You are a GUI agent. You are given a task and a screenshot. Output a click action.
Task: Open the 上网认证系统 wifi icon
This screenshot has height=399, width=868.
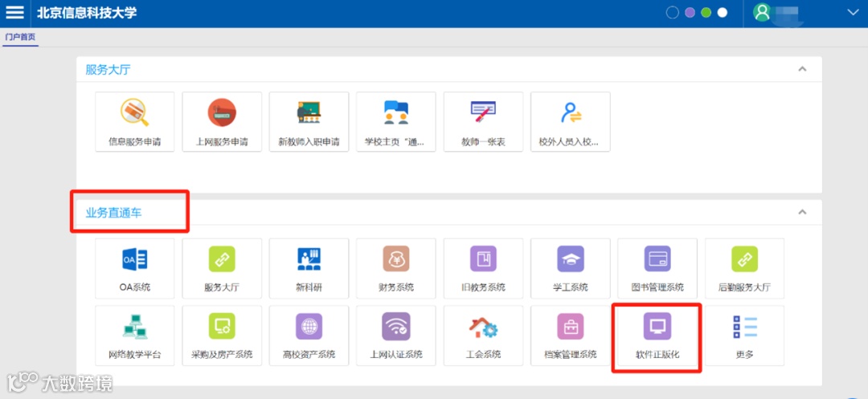395,327
